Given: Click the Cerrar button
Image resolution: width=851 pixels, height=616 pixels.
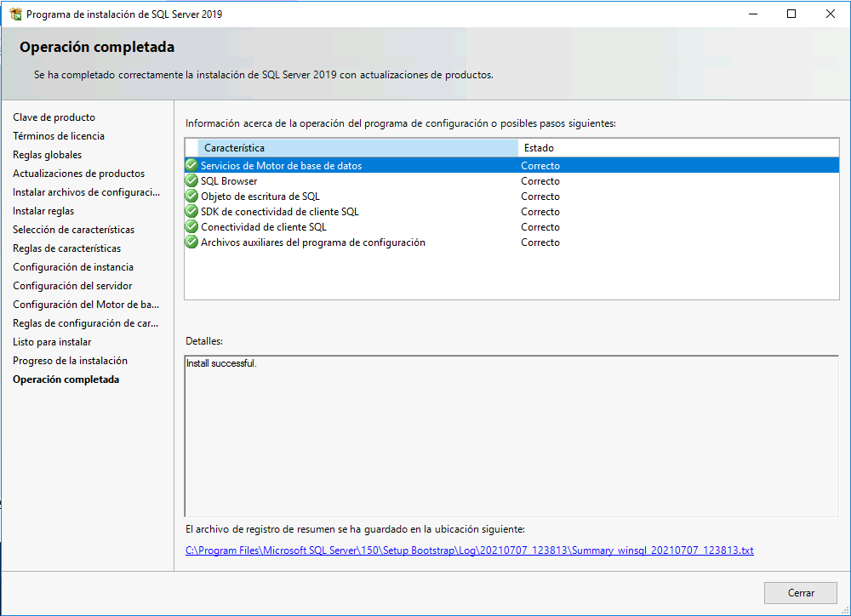Looking at the screenshot, I should [801, 593].
